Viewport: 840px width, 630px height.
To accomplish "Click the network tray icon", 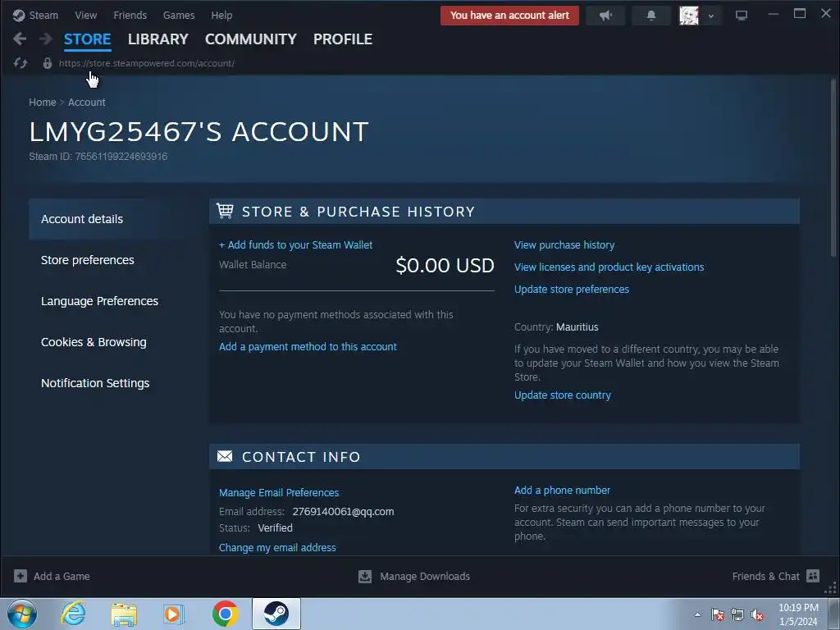I will (x=737, y=614).
